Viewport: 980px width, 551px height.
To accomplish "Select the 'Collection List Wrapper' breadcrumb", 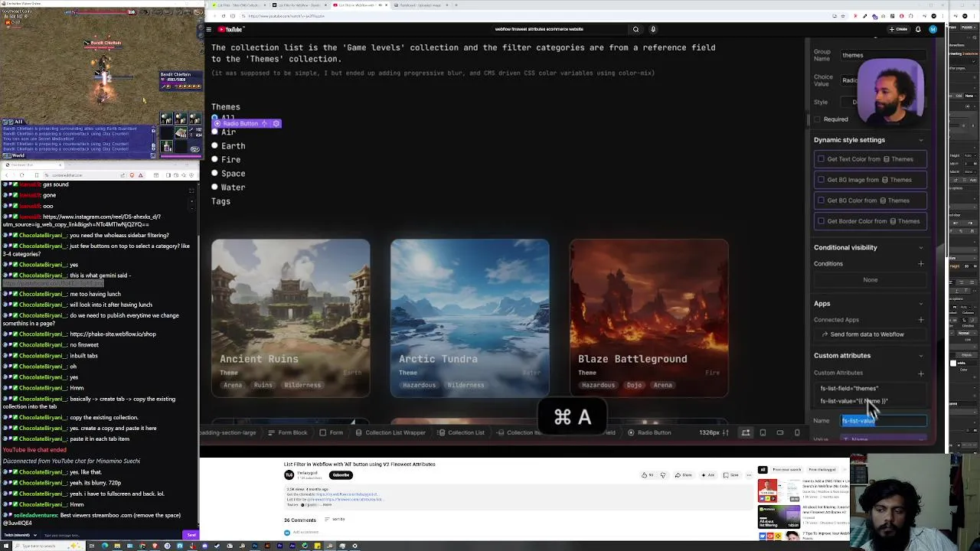I will [390, 433].
